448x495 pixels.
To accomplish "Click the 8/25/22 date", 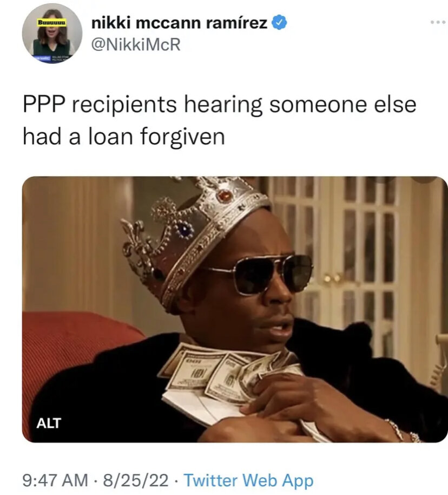I will (x=136, y=480).
